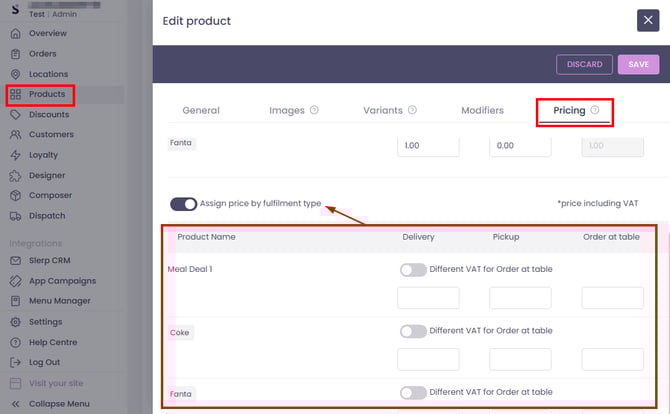Click the Overview house icon
The image size is (670, 414).
(15, 33)
